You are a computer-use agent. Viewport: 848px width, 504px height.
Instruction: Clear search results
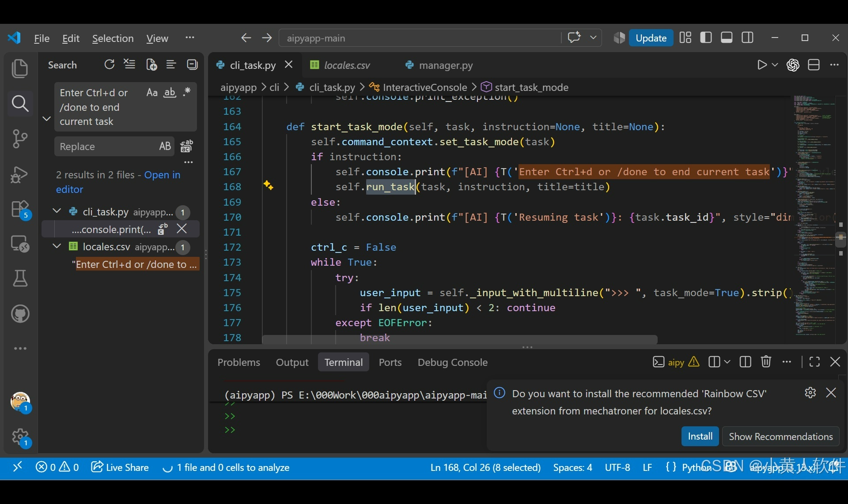(x=129, y=65)
